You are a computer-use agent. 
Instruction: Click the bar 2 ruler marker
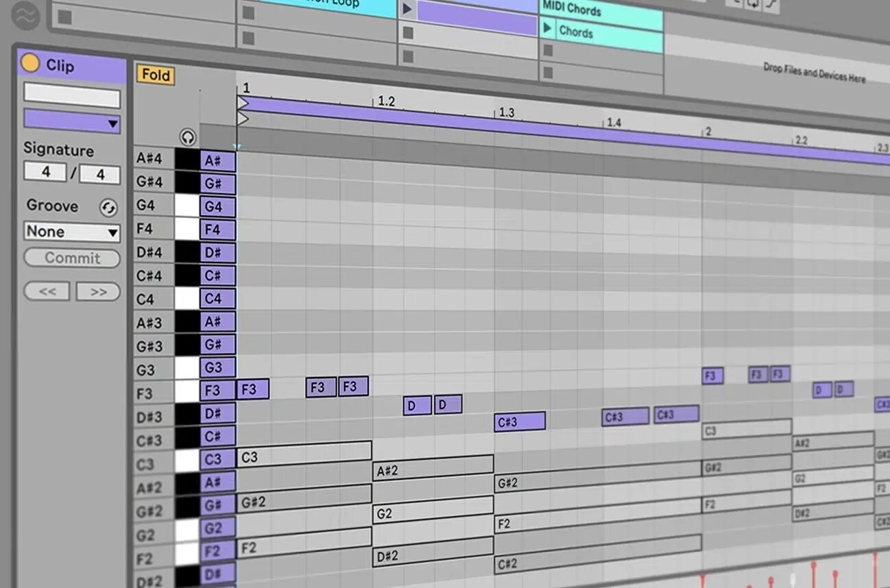click(x=708, y=131)
